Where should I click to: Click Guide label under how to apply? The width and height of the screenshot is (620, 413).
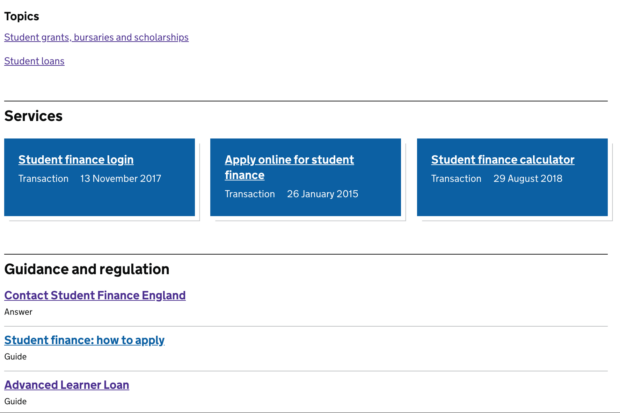click(x=15, y=356)
